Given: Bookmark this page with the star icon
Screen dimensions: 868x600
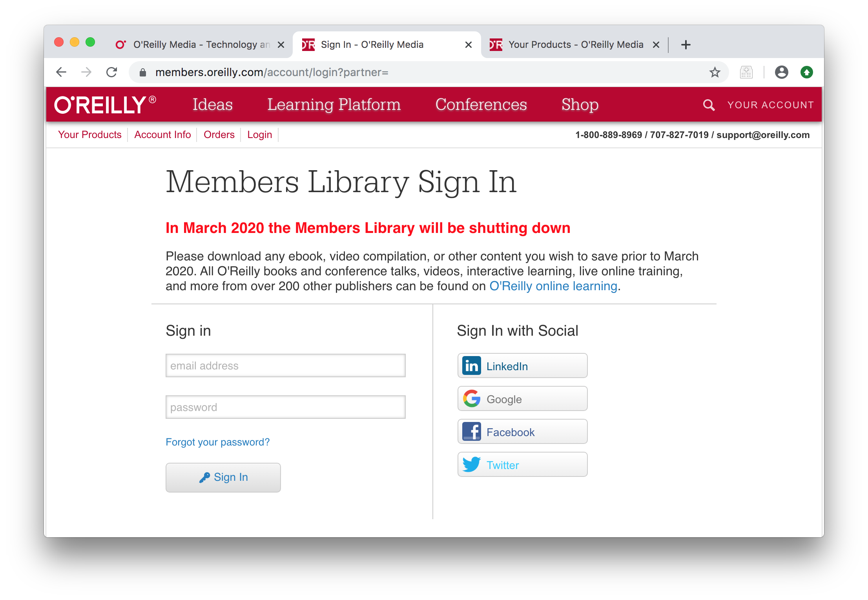Looking at the screenshot, I should point(715,72).
